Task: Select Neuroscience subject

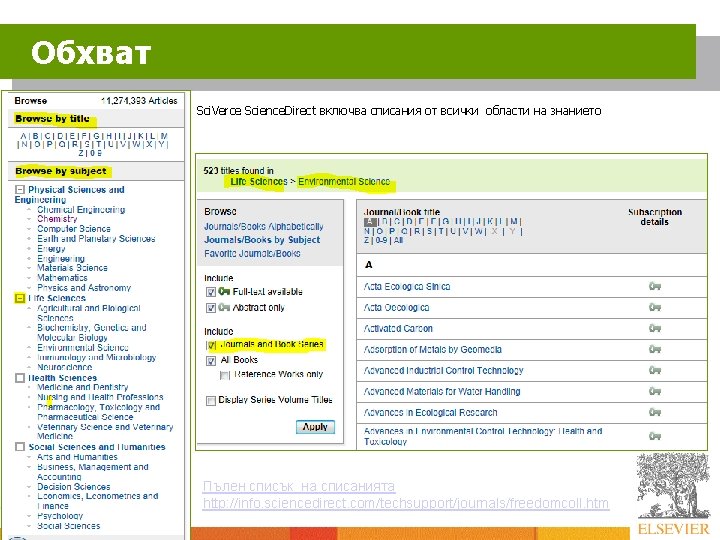Action: click(x=65, y=367)
